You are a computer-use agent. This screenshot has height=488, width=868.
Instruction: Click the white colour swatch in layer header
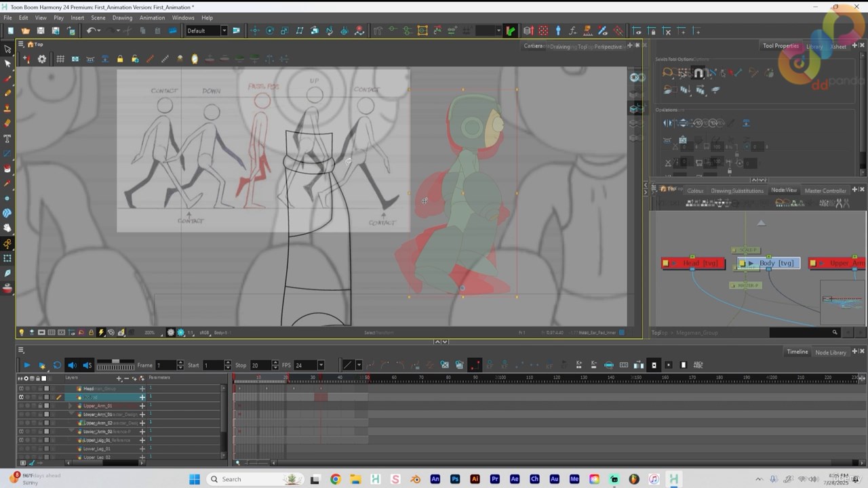tap(44, 378)
